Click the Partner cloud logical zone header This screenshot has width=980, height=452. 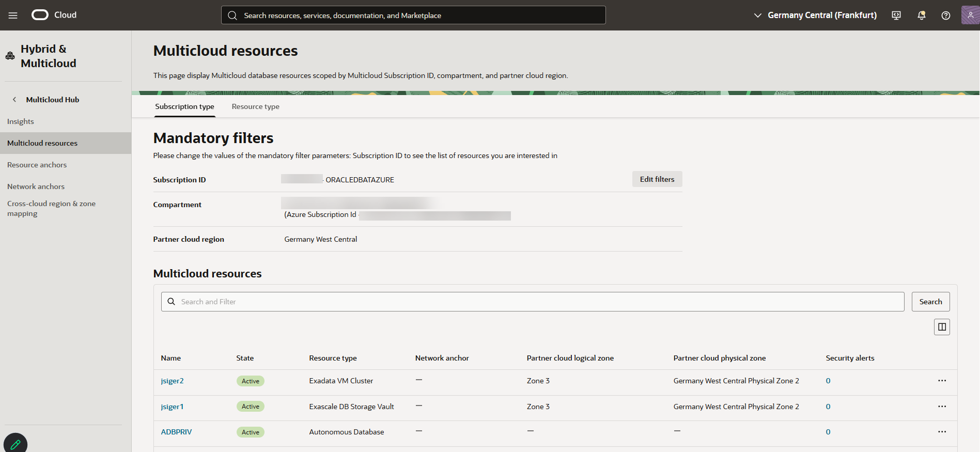570,358
